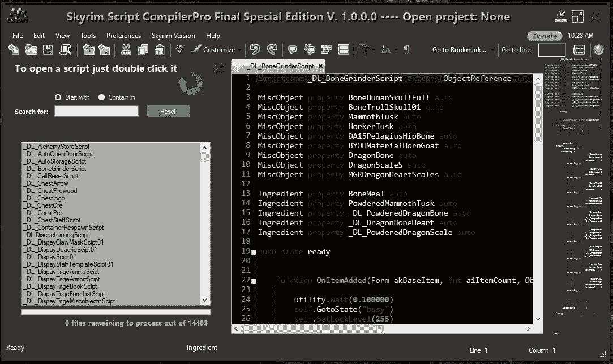613x364 pixels.
Task: Open the Help menu
Action: 213,36
